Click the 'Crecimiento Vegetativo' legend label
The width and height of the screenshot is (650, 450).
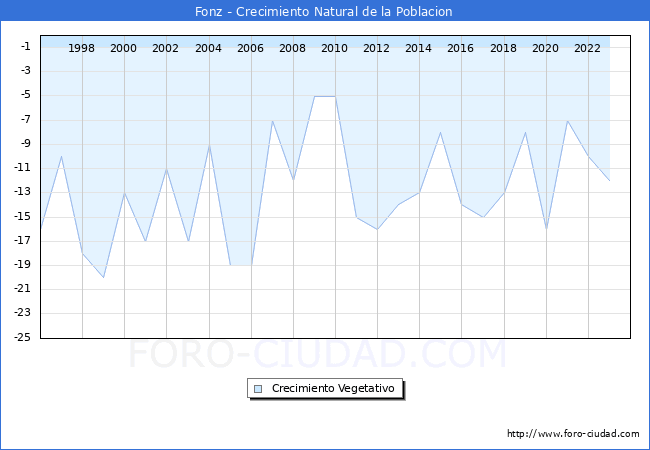(x=333, y=388)
